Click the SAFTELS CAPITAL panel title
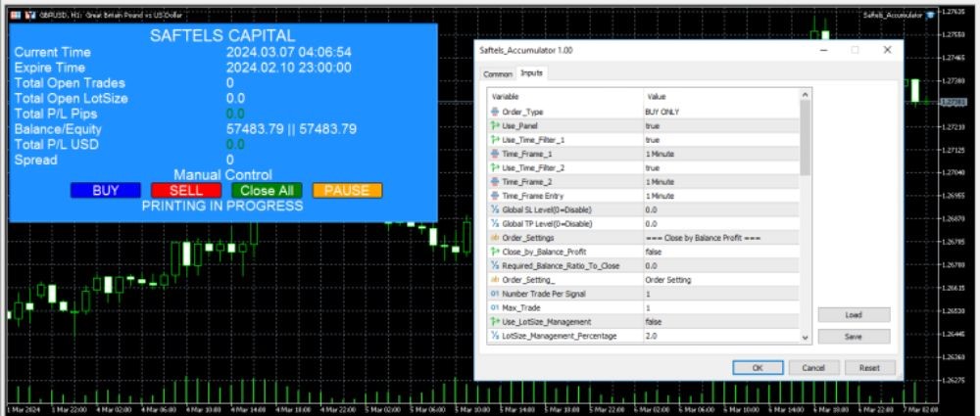The image size is (980, 416). pyautogui.click(x=222, y=35)
